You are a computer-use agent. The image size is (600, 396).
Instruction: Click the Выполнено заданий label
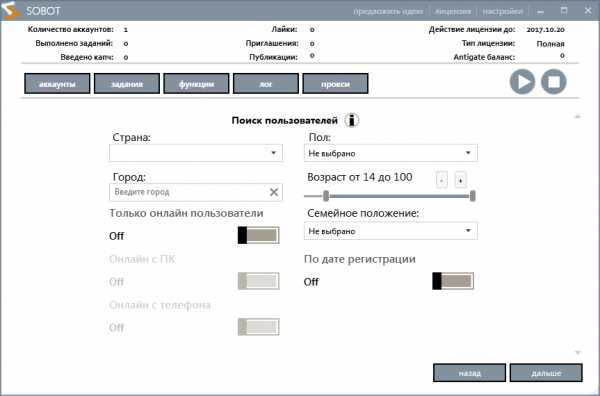pos(74,43)
